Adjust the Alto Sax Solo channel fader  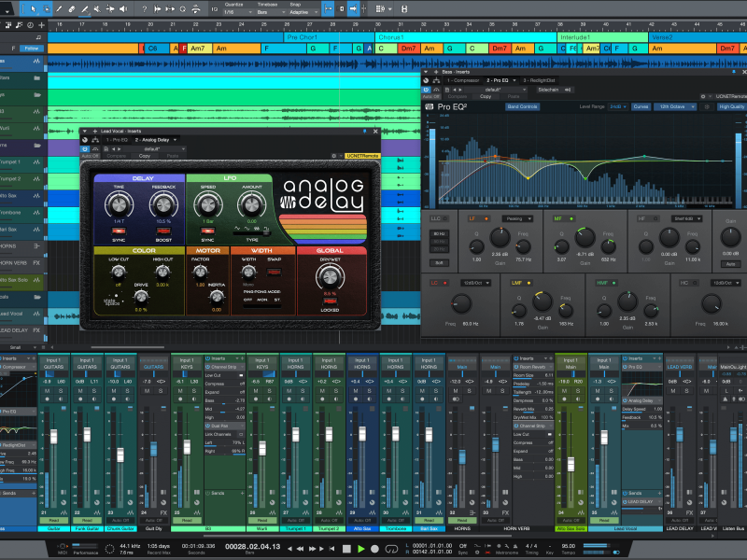tap(571, 464)
